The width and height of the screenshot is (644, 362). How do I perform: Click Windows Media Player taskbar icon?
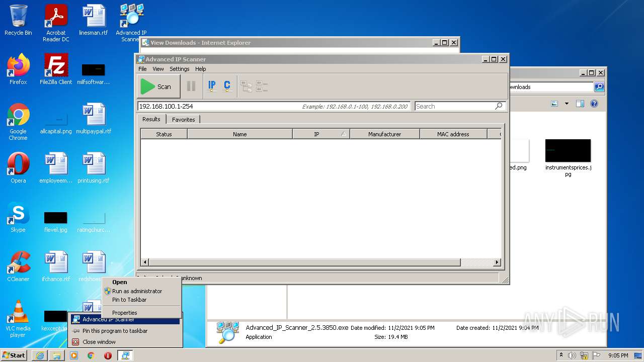point(74,355)
